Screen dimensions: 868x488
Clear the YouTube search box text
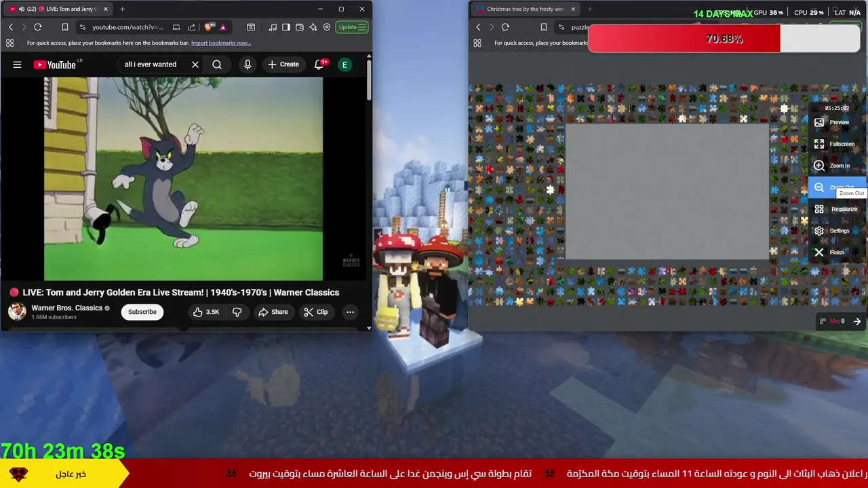coord(195,64)
